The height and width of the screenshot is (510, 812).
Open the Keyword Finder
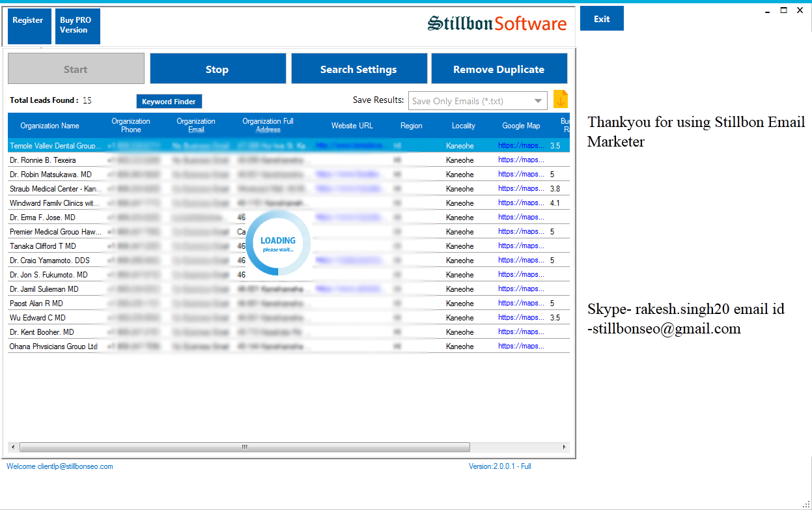(169, 102)
